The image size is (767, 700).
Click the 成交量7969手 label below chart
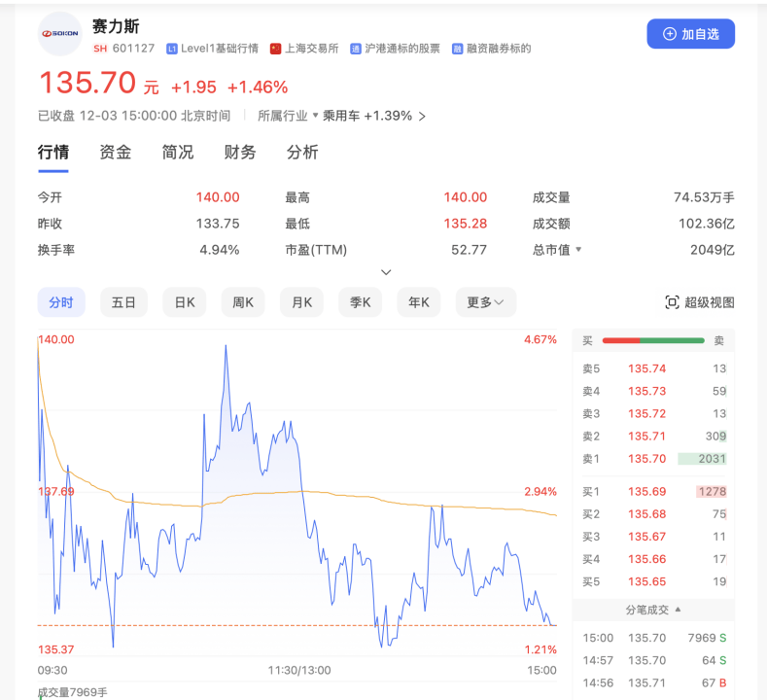72,692
